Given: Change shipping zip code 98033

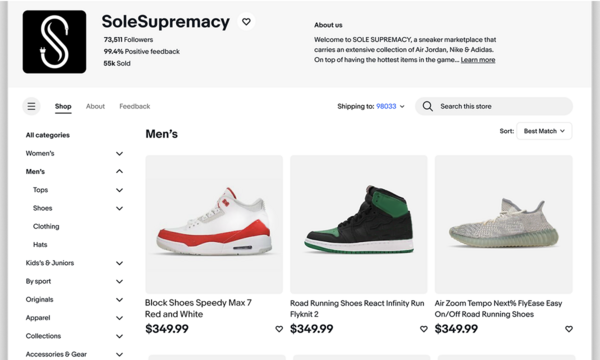Looking at the screenshot, I should tap(390, 106).
